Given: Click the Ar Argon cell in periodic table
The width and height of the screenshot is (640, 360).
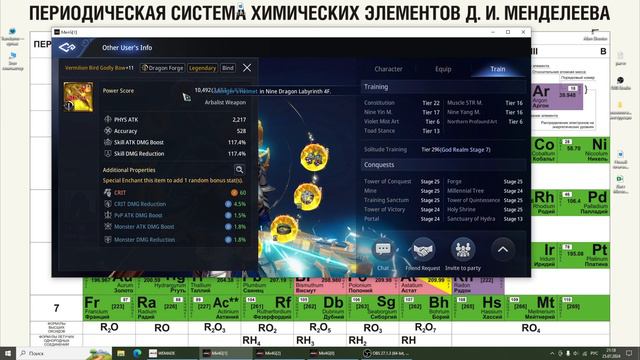Looking at the screenshot, I should (x=557, y=97).
